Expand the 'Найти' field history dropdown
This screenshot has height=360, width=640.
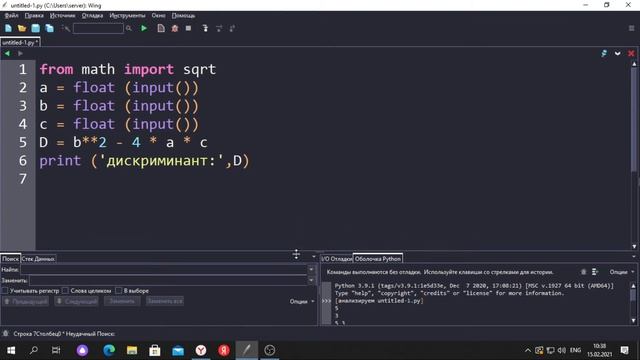click(x=311, y=269)
